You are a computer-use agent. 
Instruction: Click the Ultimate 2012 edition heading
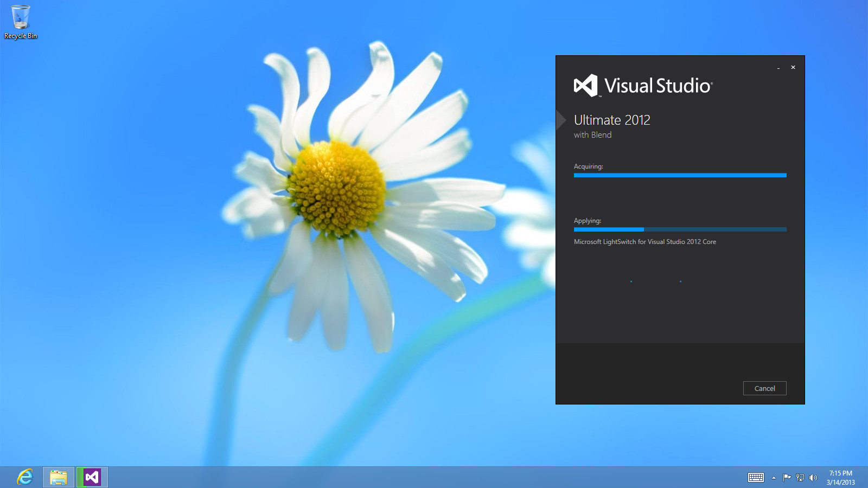click(612, 120)
